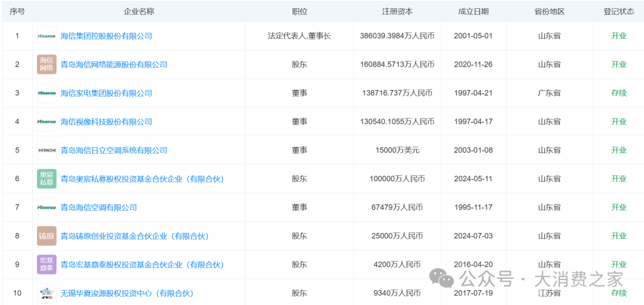
Task: Select the 25000万人民币 capital cell
Action: tap(397, 236)
